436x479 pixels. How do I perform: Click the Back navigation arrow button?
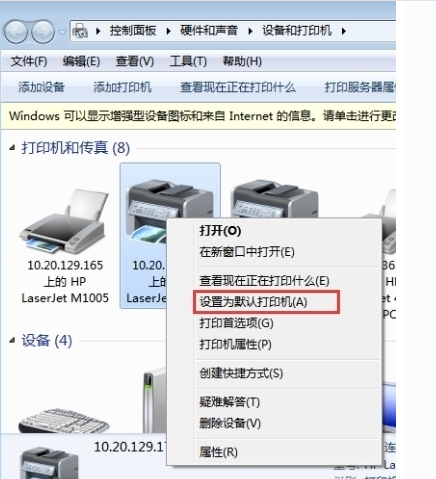pos(16,32)
